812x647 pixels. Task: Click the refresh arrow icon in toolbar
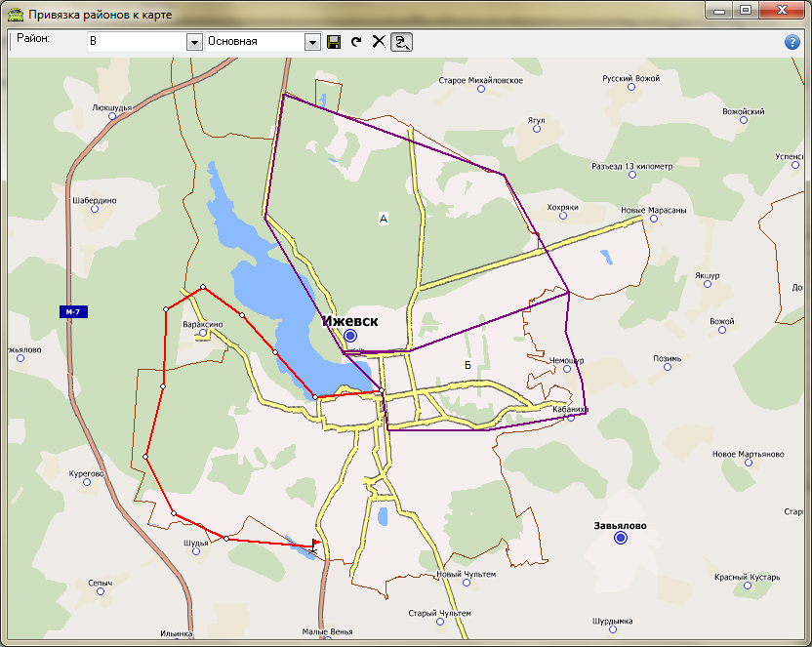356,42
